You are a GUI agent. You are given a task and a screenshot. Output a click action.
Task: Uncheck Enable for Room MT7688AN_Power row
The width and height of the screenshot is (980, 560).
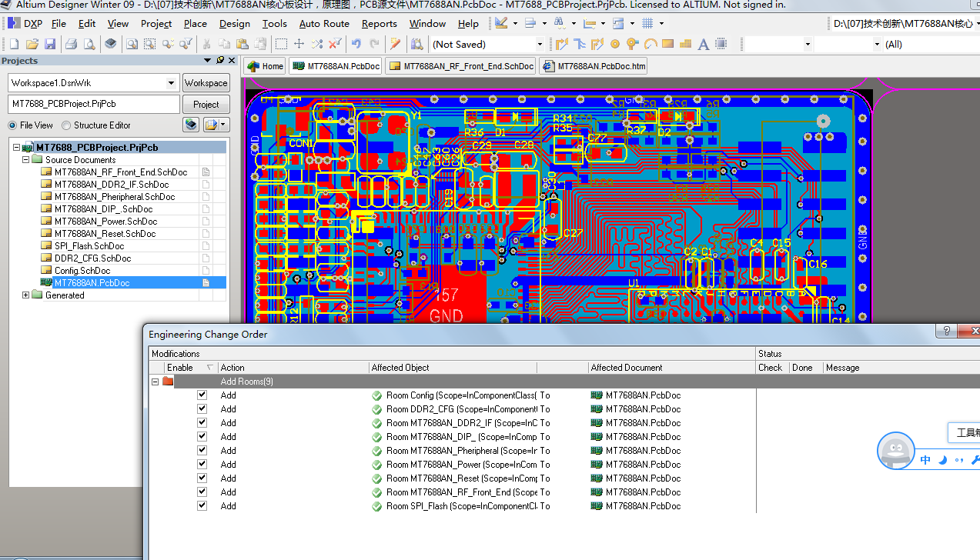coord(202,464)
